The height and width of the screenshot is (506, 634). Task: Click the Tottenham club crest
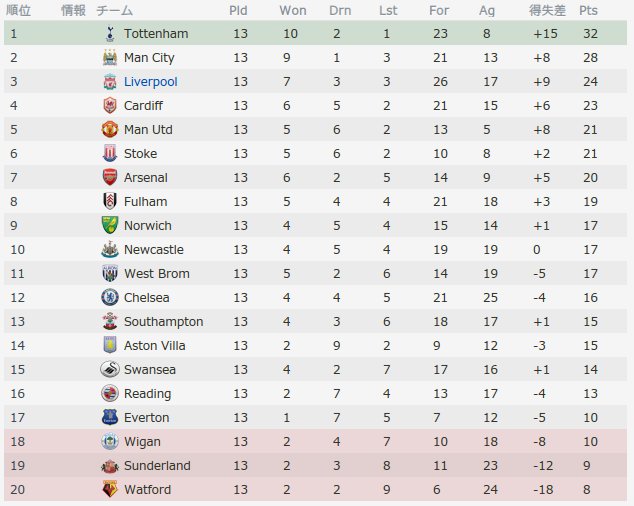pos(110,34)
